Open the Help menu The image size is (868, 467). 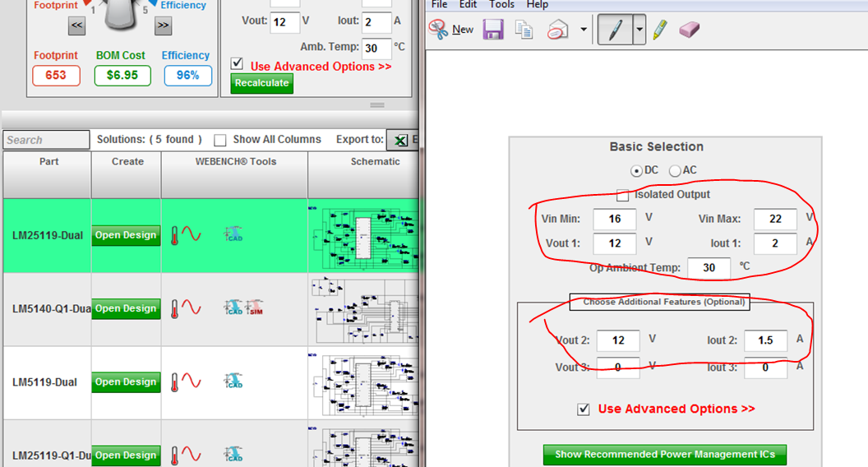537,4
